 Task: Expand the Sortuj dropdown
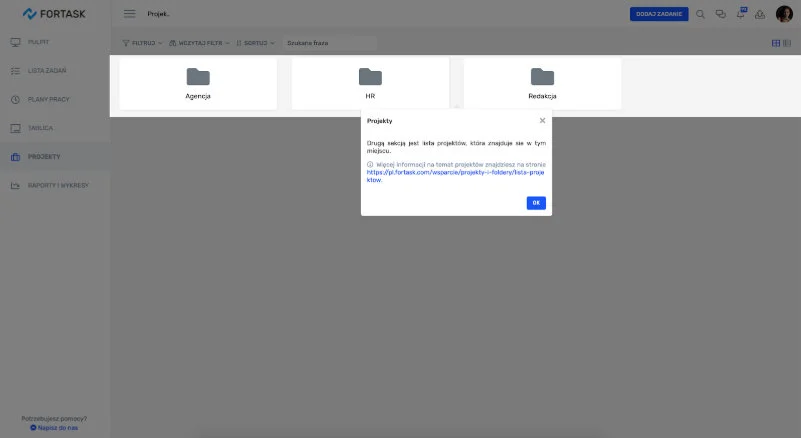point(254,43)
